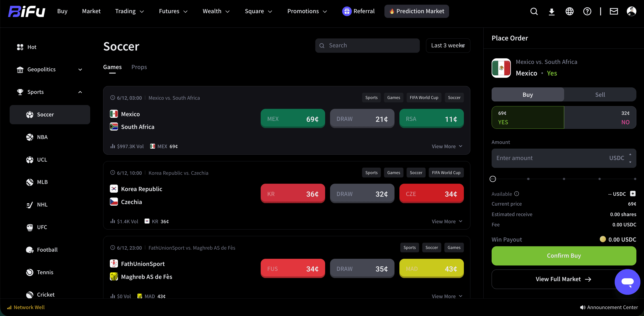The width and height of the screenshot is (644, 316).
Task: Click the download app icon
Action: click(552, 11)
